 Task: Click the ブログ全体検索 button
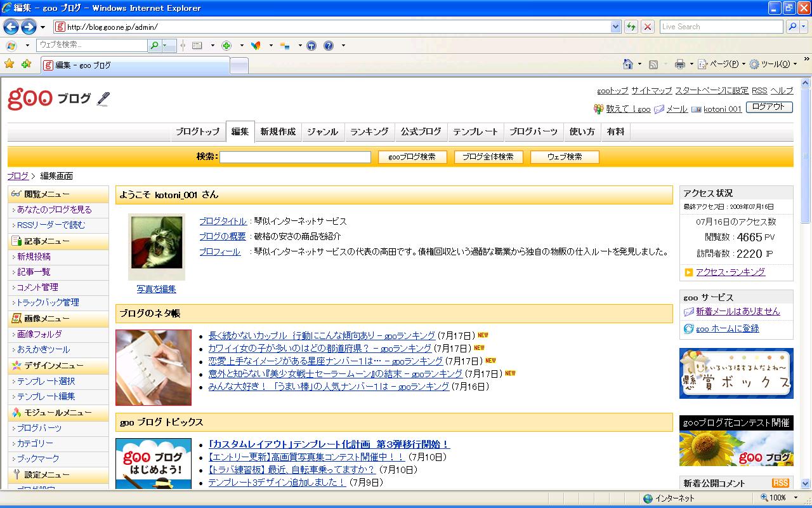pyautogui.click(x=488, y=157)
